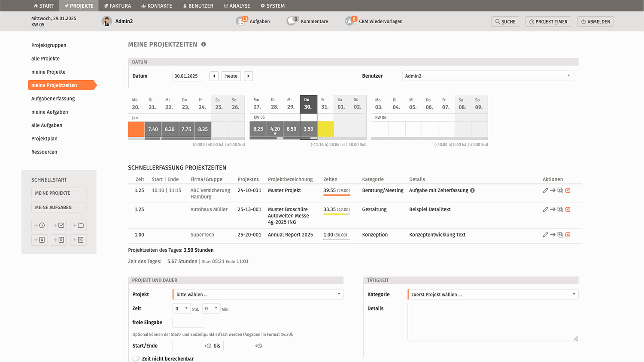Delete the Annual Report 2025 time entry

[x=568, y=235]
